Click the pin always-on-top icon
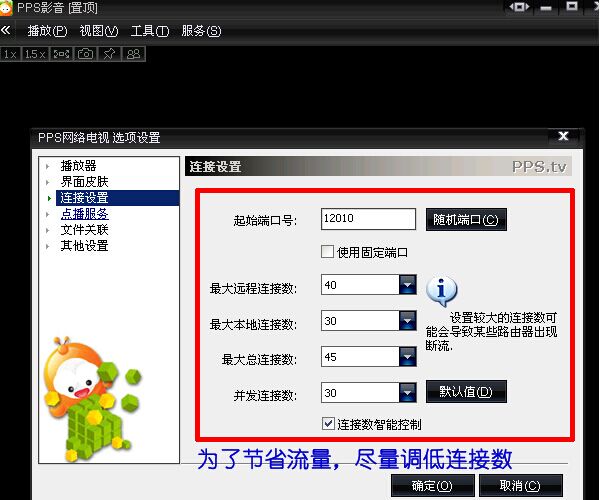The image size is (600, 500). tap(109, 54)
